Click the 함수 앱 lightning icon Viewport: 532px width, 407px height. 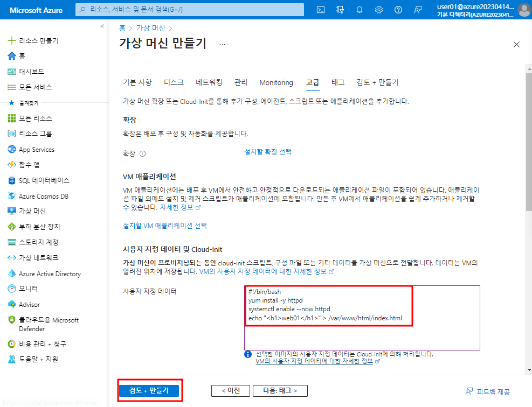pos(12,165)
